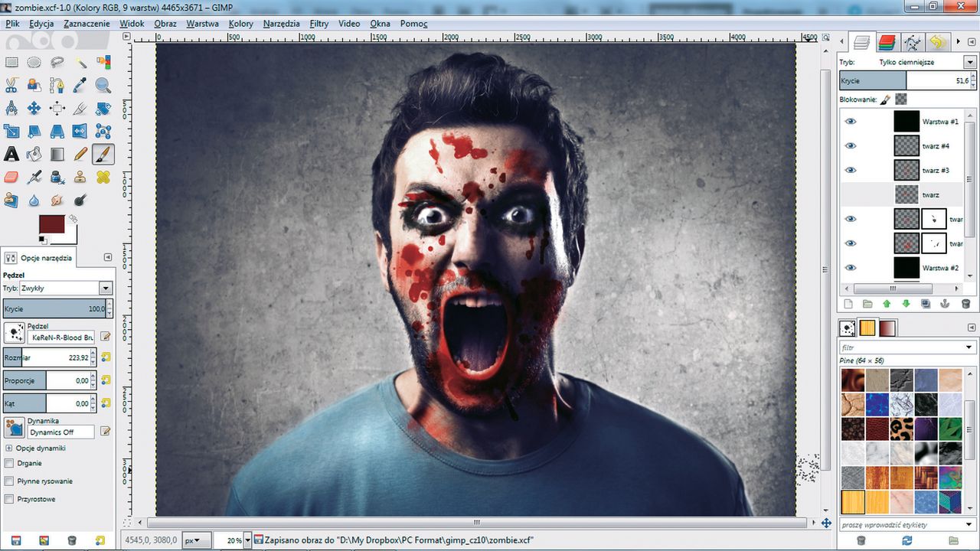Click the layer Krycie opacity slider
The height and width of the screenshot is (551, 980).
point(906,80)
